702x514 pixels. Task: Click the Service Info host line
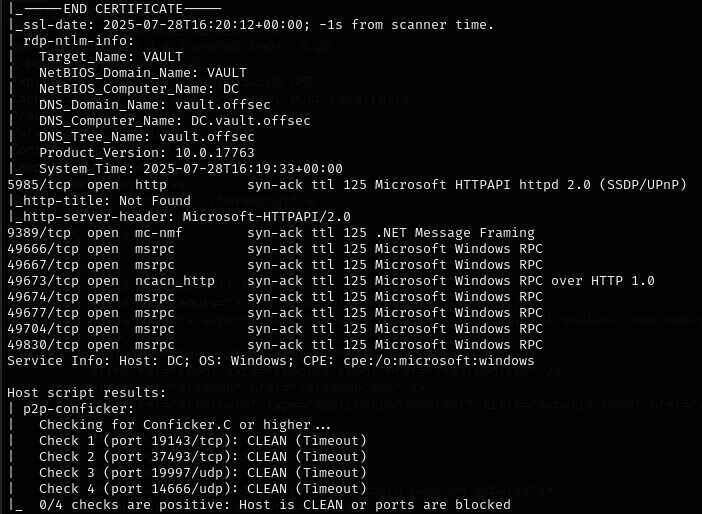point(270,361)
